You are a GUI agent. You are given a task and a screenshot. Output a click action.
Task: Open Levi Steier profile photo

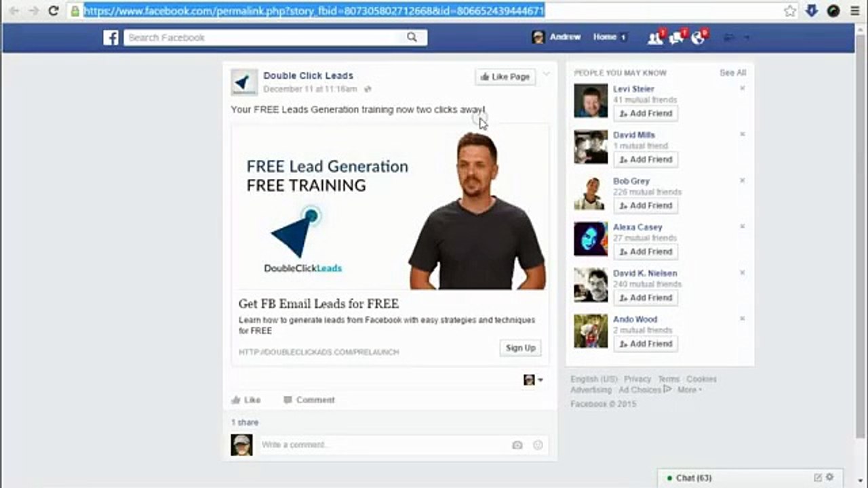(591, 101)
